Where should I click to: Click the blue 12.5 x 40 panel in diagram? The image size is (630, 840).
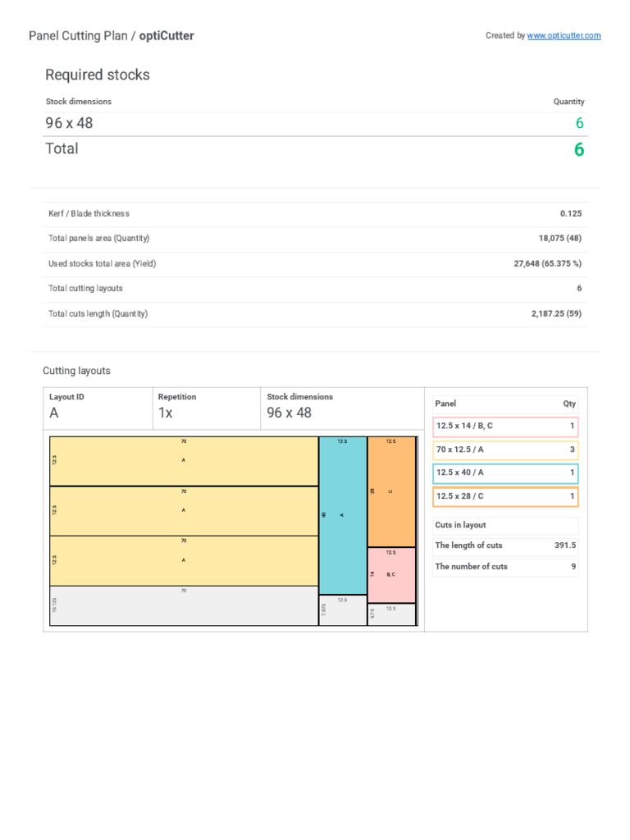coord(343,515)
